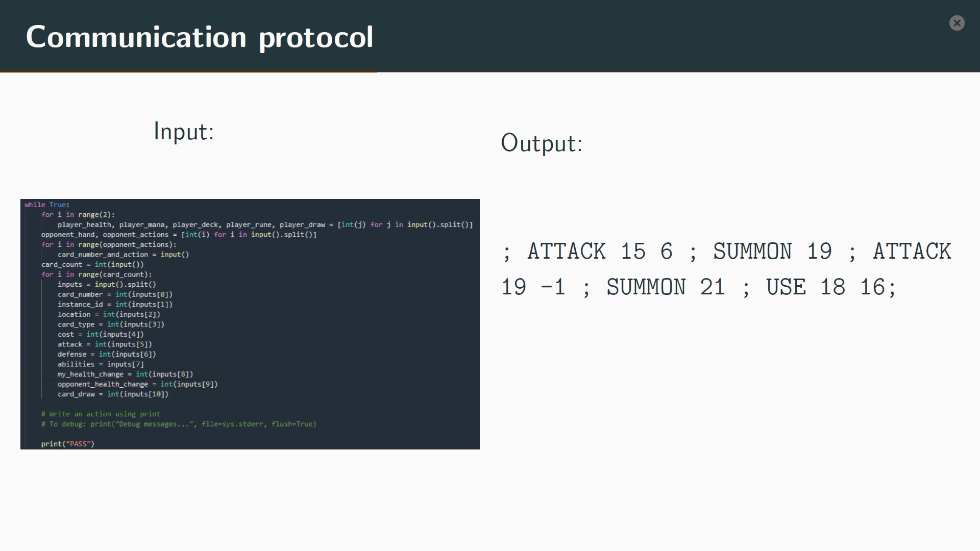This screenshot has height=551, width=980.
Task: Open the Python code screenshot image
Action: point(250,324)
